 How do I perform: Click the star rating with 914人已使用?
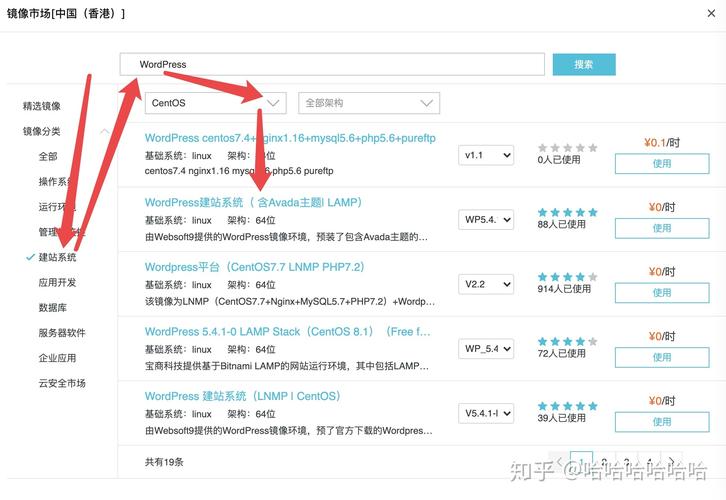pos(568,277)
